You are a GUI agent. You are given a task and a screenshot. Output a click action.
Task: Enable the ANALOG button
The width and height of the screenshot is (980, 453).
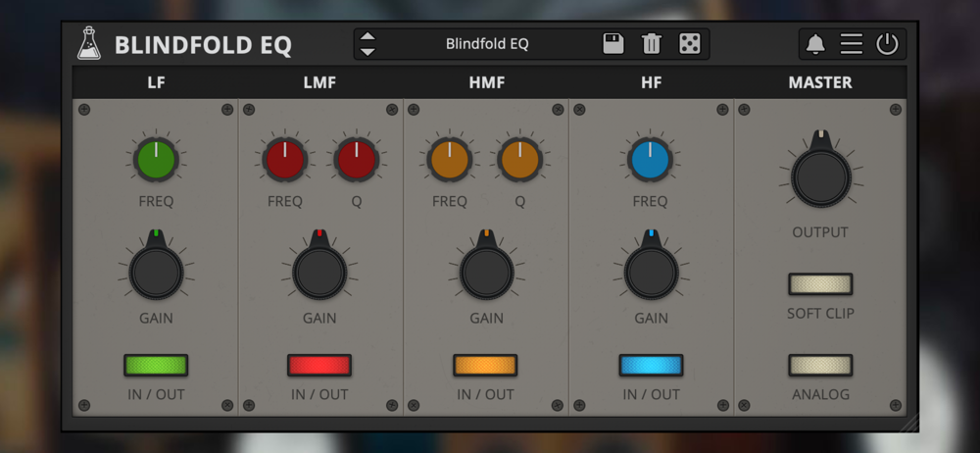pyautogui.click(x=820, y=366)
